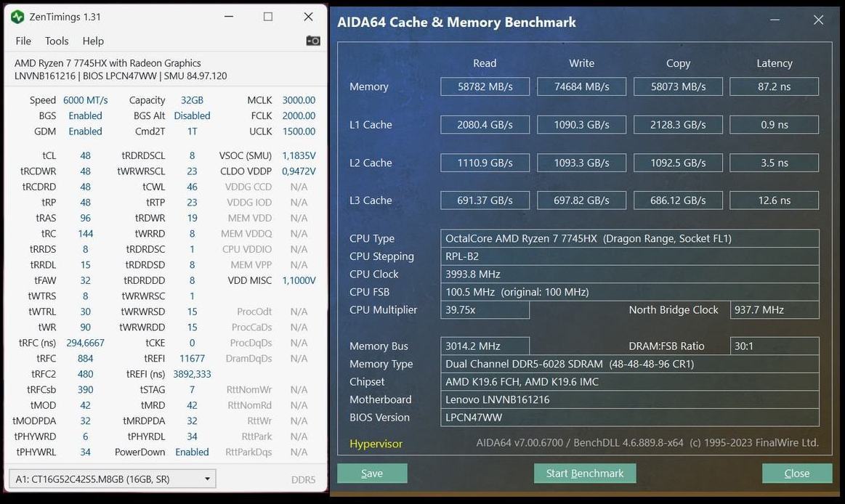Click Save button in AIDA64
845x504 pixels.
(372, 473)
